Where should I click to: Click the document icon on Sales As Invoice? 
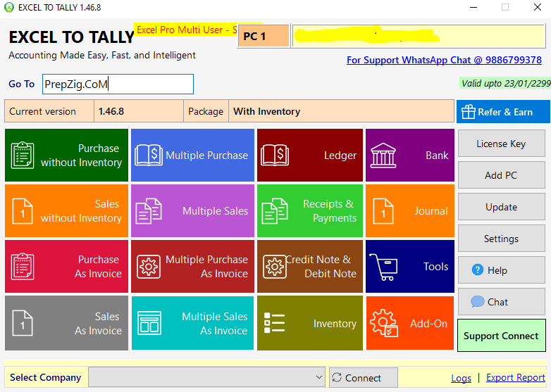click(x=23, y=323)
